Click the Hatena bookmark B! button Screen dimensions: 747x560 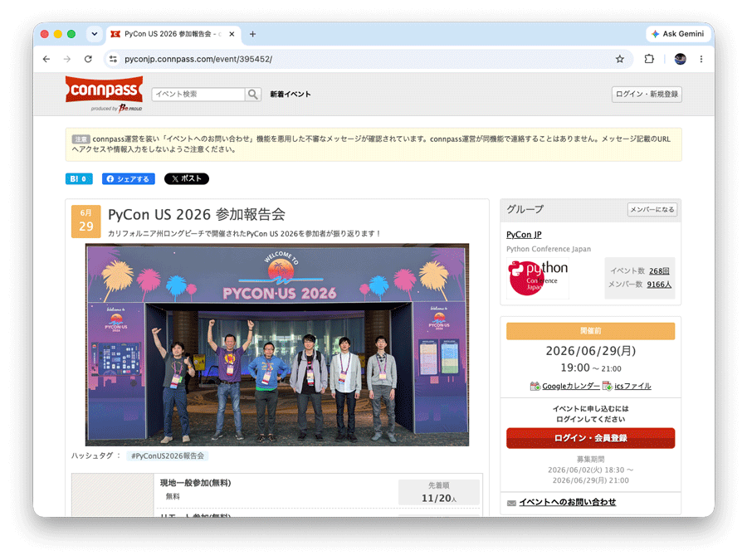click(x=79, y=179)
